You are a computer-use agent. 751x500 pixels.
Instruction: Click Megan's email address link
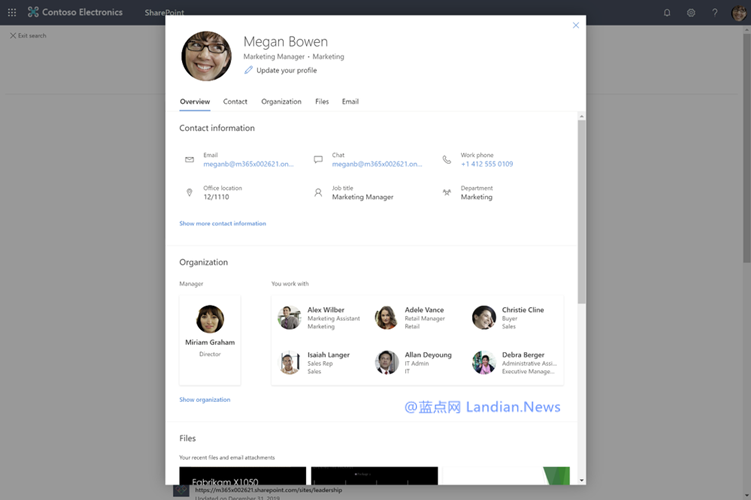pos(248,164)
